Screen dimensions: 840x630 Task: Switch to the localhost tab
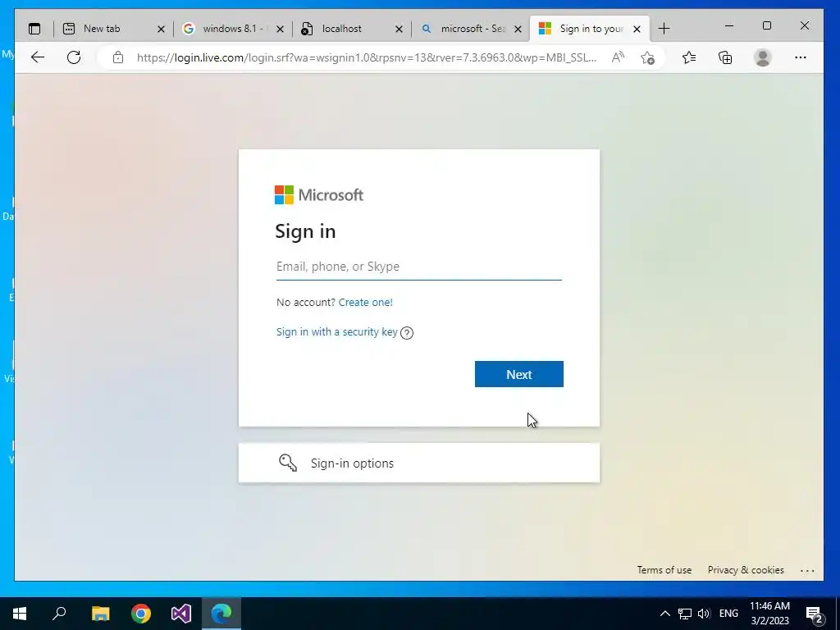[352, 29]
